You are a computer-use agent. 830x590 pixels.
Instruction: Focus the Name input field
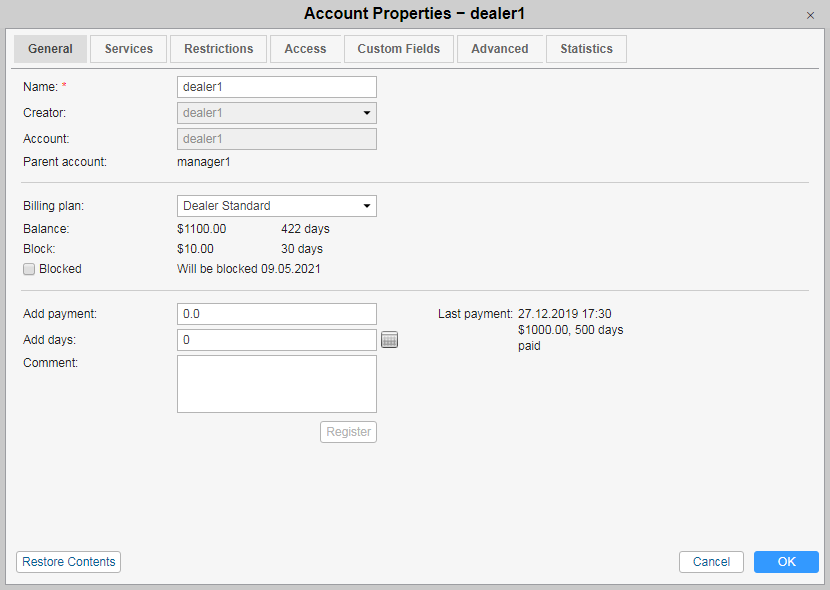[x=277, y=87]
